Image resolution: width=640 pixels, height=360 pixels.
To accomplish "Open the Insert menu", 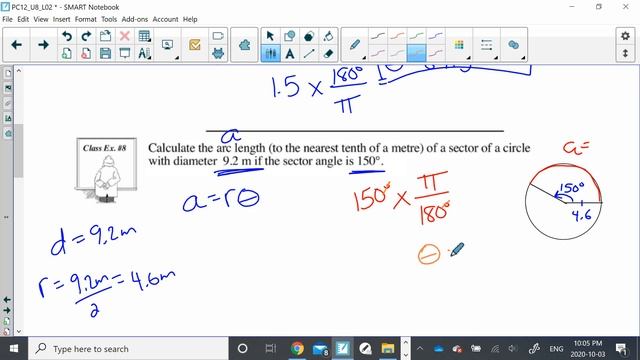I will (x=61, y=19).
